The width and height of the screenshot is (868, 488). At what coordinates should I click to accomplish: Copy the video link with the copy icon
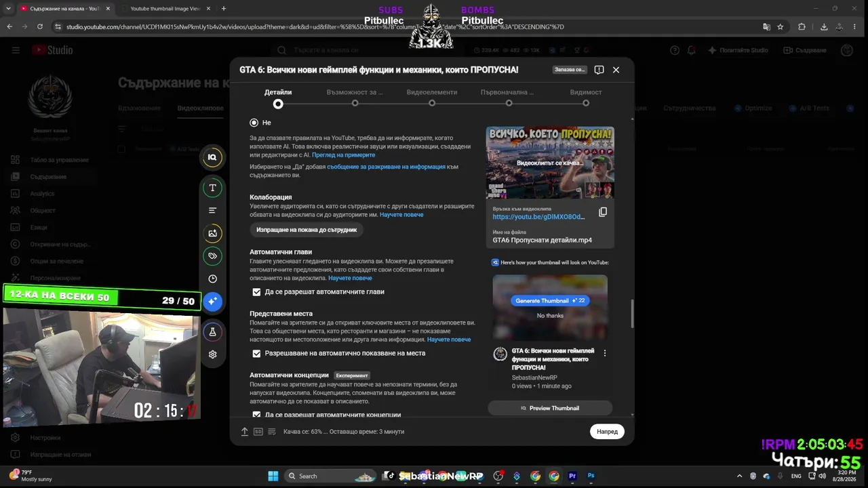coord(602,212)
